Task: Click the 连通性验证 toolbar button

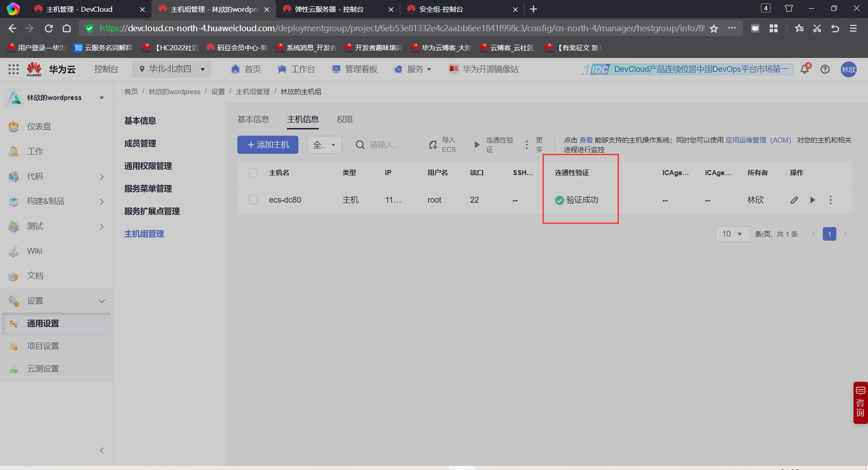Action: pos(494,145)
